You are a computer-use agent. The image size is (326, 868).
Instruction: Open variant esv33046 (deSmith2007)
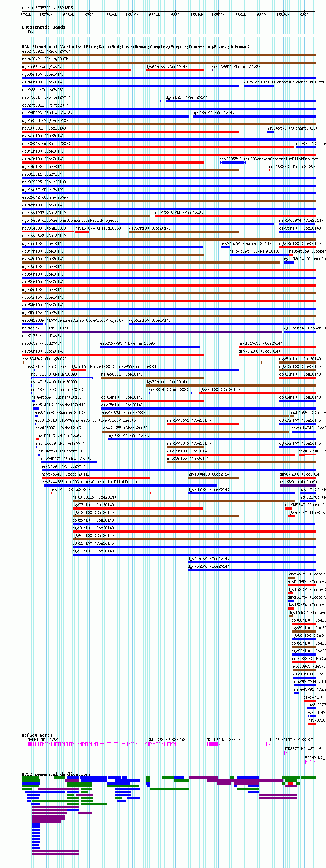click(46, 144)
